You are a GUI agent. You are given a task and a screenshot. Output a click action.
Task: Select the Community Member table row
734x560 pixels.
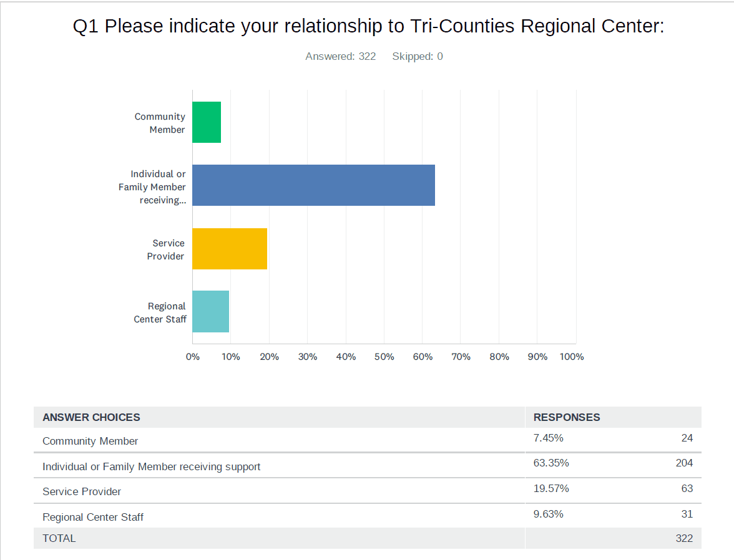click(x=368, y=440)
